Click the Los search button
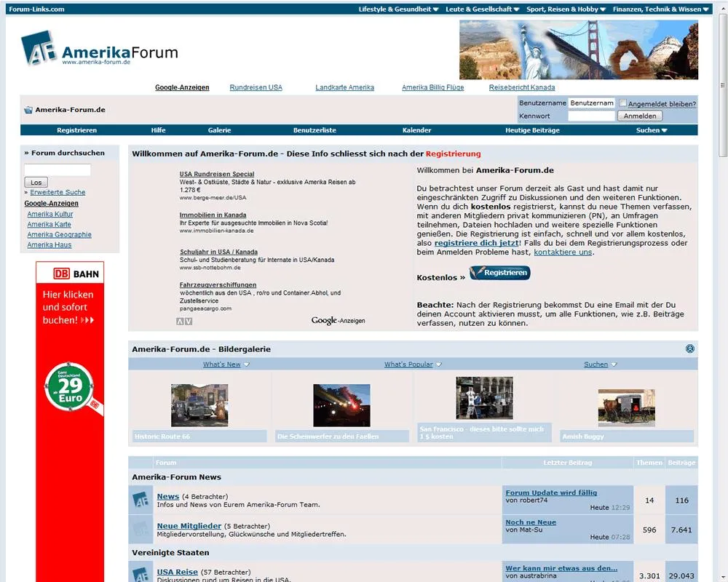Screen dimensions: 728x582 [36, 183]
